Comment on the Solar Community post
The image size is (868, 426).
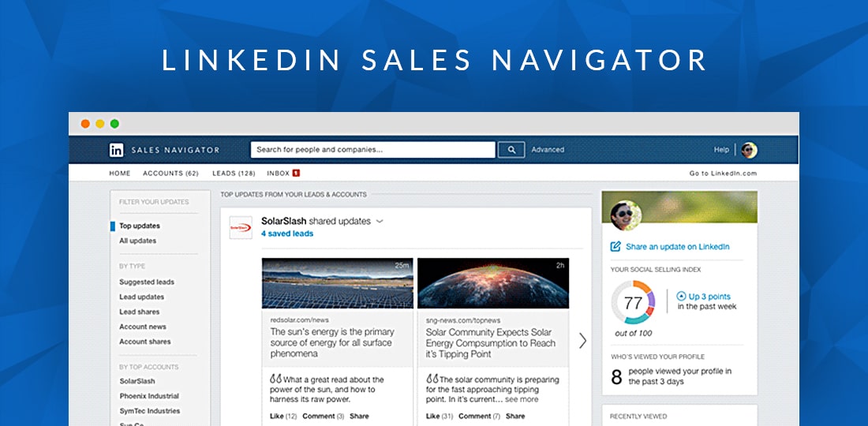475,416
